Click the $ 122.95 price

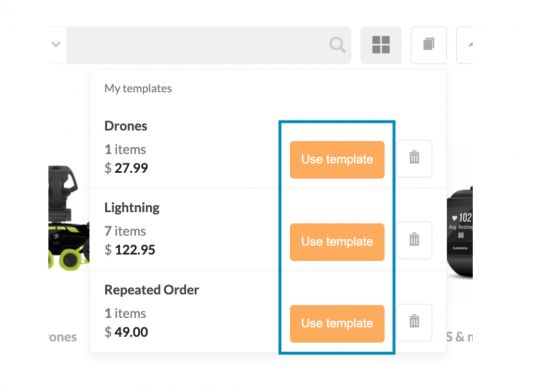130,250
